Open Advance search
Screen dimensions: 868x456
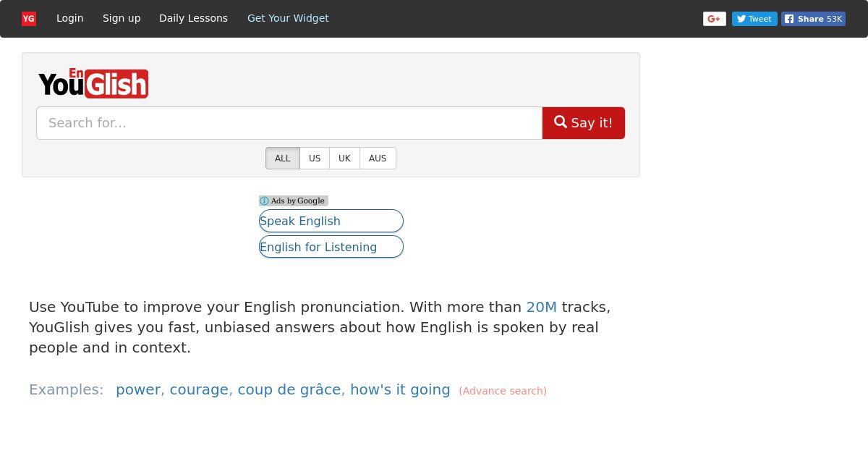click(x=503, y=391)
